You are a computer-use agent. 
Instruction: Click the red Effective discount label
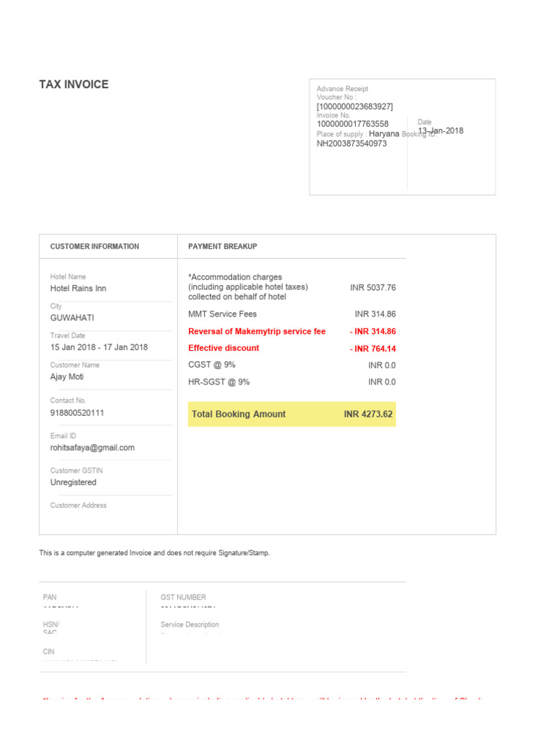click(223, 348)
